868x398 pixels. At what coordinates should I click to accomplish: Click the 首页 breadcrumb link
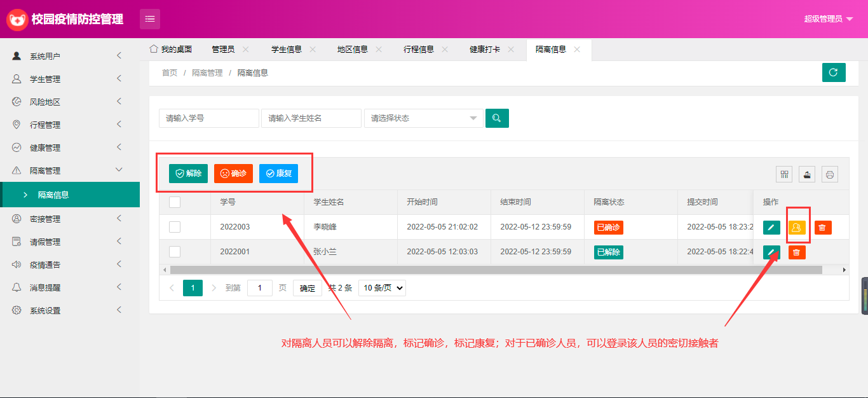(170, 73)
